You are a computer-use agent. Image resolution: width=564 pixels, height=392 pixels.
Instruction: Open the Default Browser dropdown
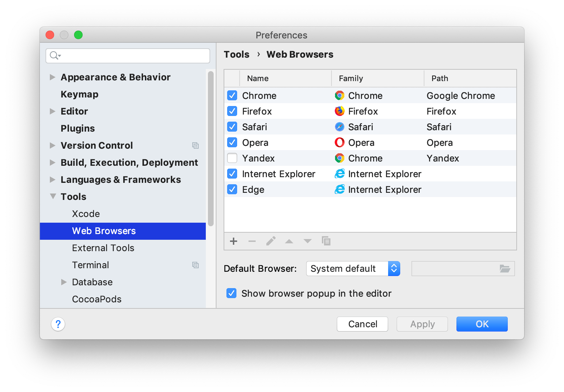[x=353, y=269]
